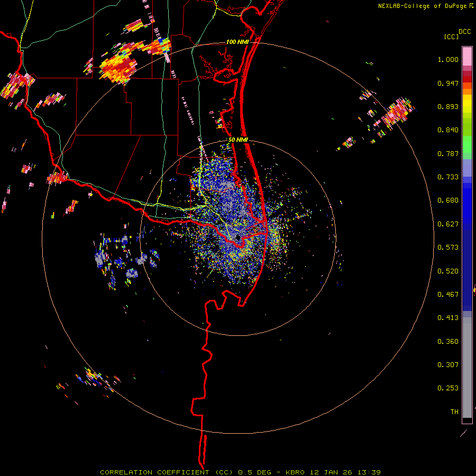Click the 0.947 legend value

click(x=448, y=83)
